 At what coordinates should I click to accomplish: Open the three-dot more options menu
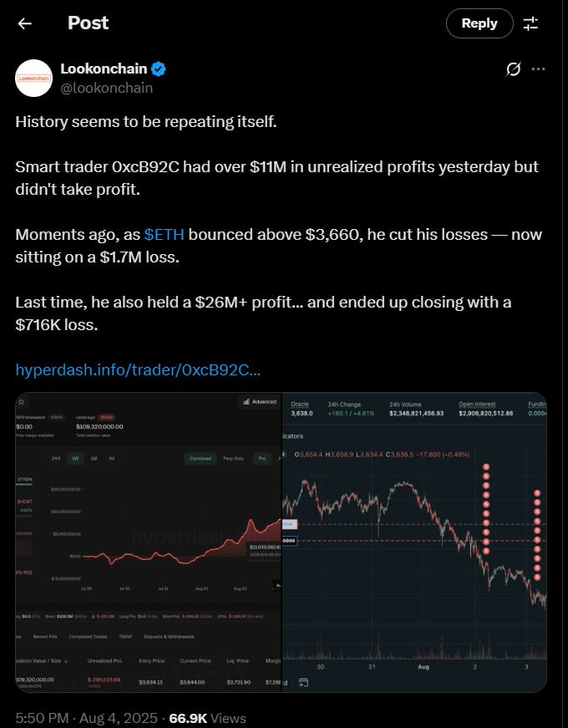point(538,69)
